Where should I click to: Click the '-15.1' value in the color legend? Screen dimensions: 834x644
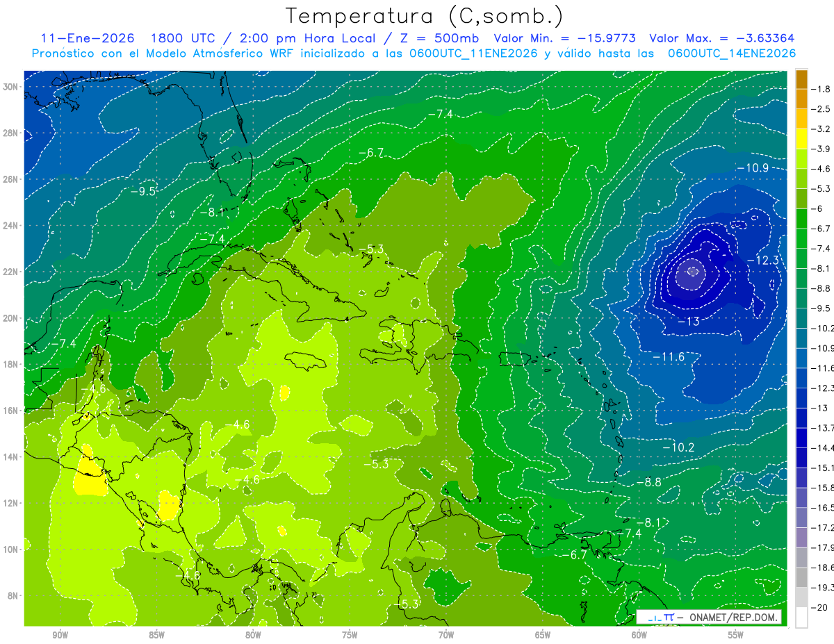(x=823, y=468)
